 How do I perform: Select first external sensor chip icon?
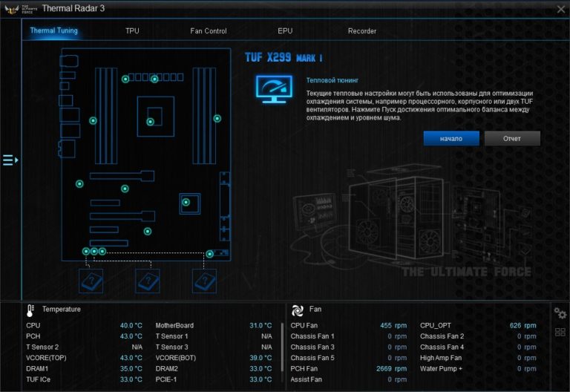[x=91, y=281]
